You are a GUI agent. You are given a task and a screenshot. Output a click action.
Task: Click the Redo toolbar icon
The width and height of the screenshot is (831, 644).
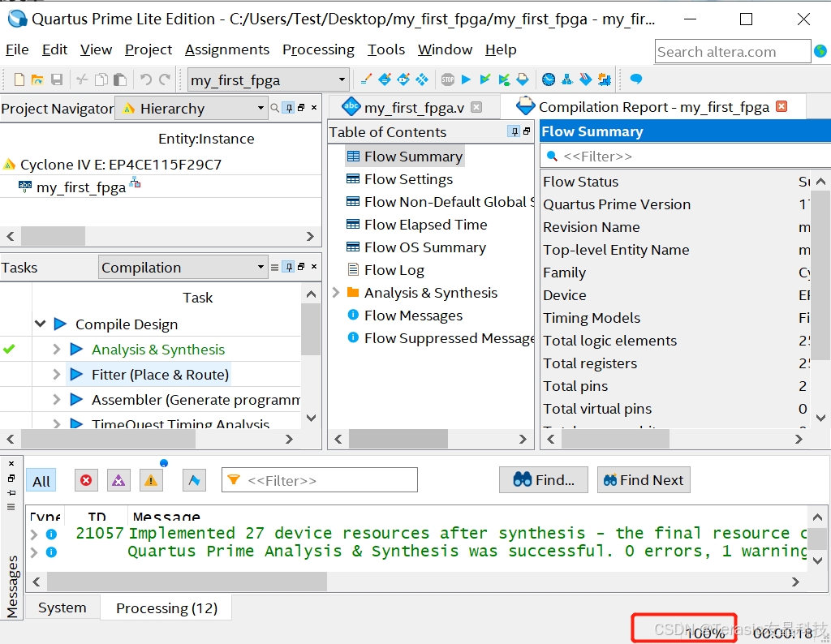click(165, 80)
